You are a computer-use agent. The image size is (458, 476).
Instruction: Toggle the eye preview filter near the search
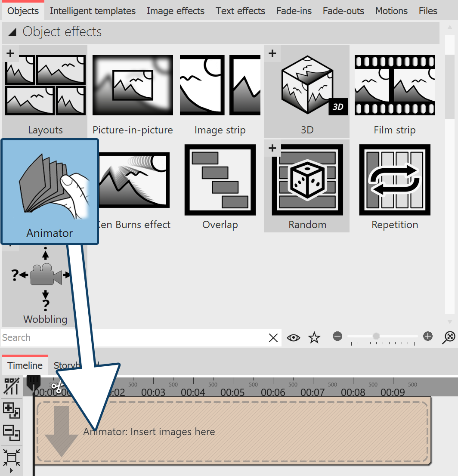click(294, 337)
